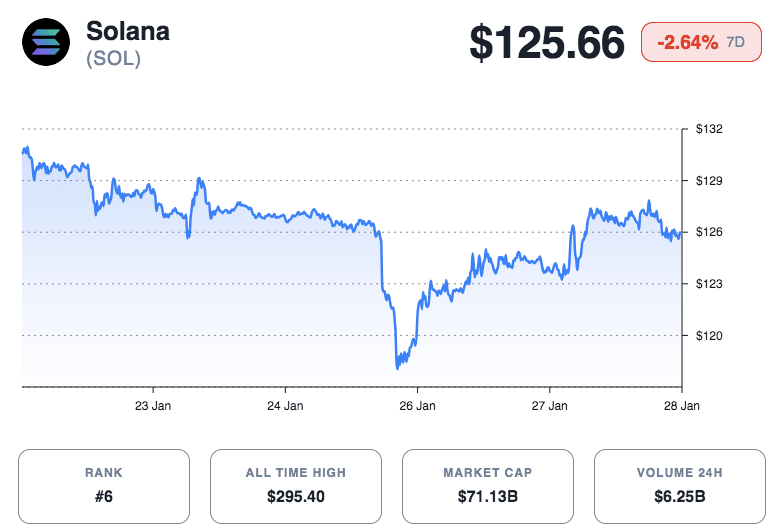
Task: Click the $129 price axis label
Action: point(709,181)
